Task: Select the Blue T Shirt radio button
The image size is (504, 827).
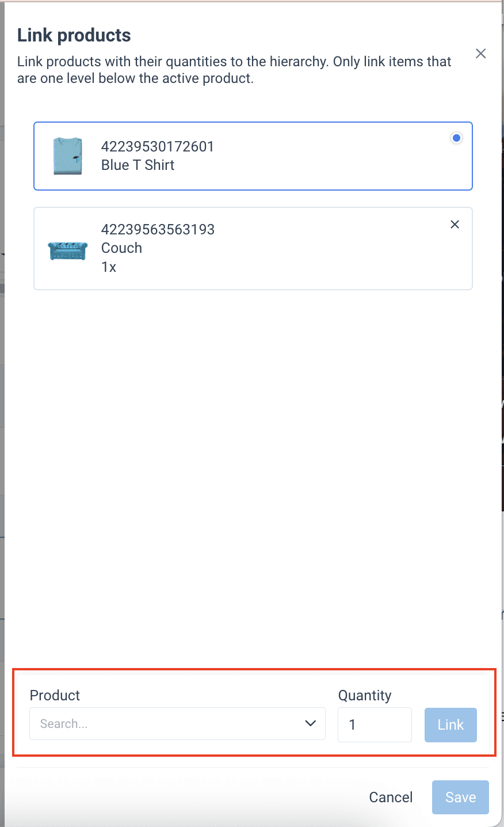Action: (456, 138)
